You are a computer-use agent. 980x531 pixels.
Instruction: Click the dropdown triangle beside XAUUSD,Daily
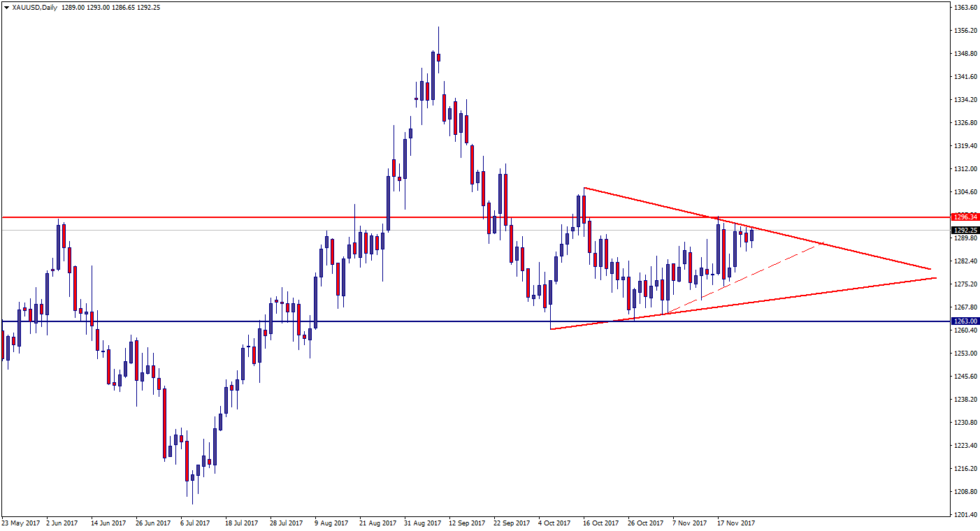(7, 8)
